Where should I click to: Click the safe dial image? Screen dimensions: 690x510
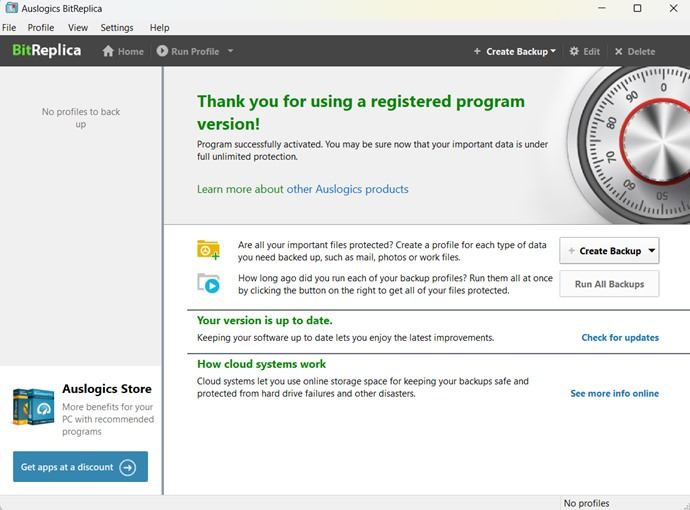[629, 145]
